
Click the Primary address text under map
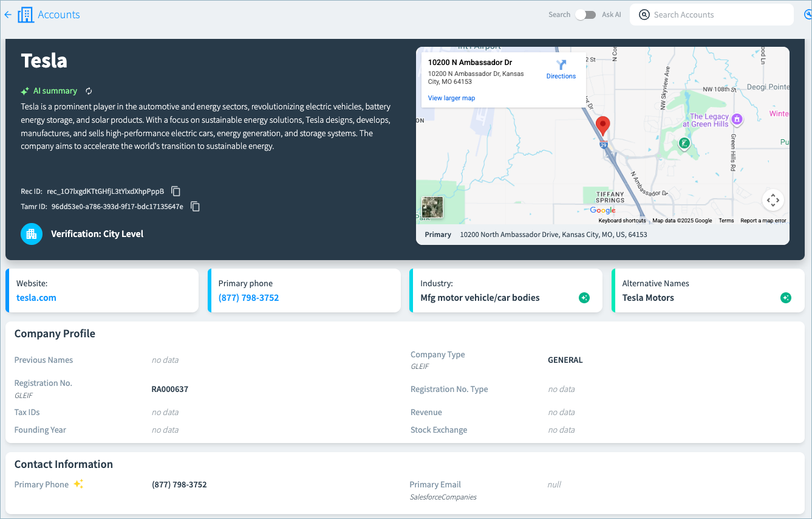pos(553,235)
